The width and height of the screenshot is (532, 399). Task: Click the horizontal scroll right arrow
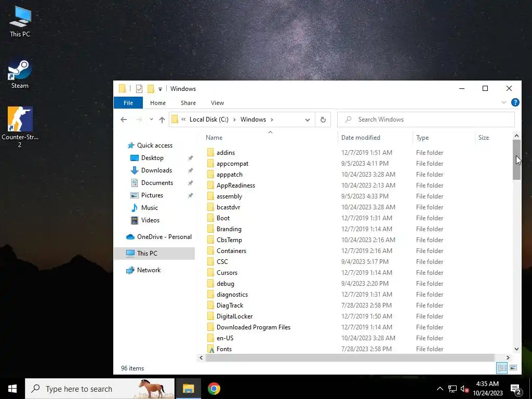(x=508, y=357)
